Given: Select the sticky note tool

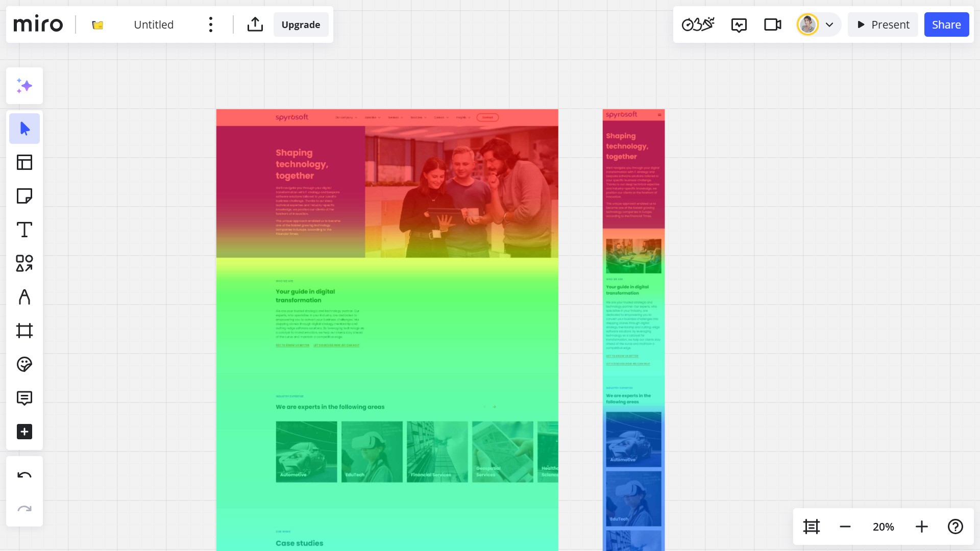Looking at the screenshot, I should point(24,196).
